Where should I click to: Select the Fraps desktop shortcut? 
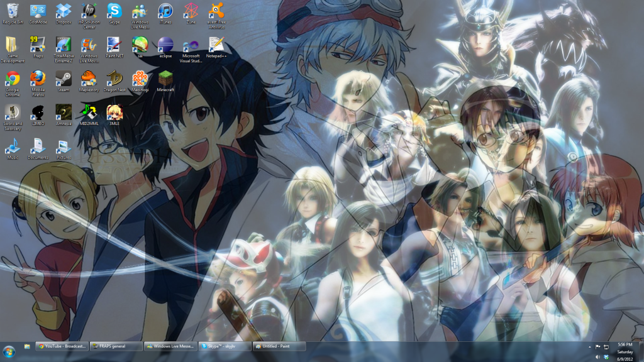(38, 47)
